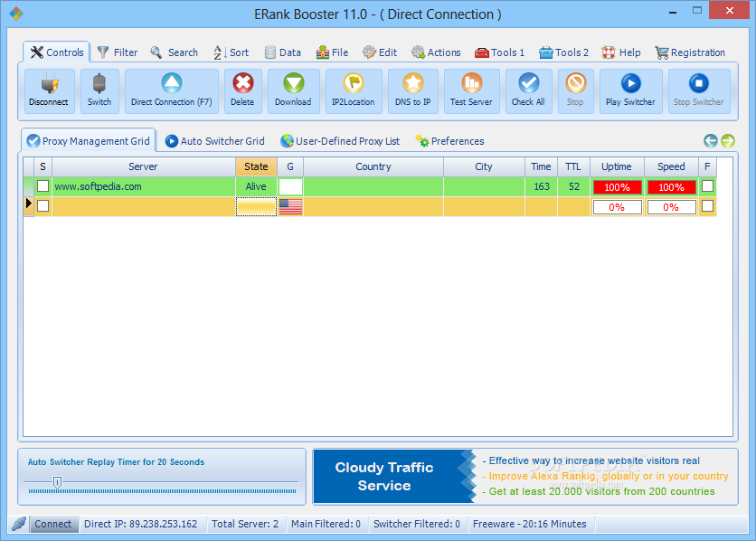
Task: Click the Uptime column header
Action: coord(617,166)
